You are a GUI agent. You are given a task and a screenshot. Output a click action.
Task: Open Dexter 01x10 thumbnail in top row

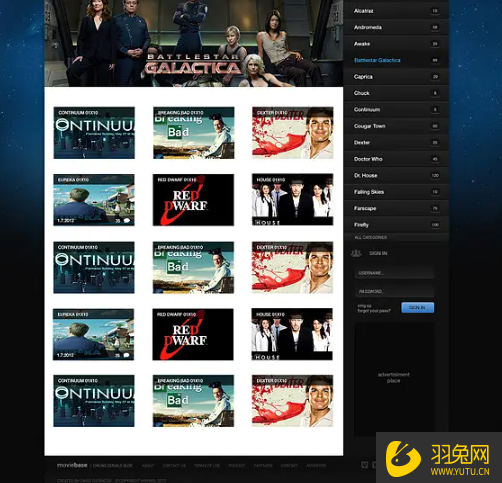tap(293, 133)
